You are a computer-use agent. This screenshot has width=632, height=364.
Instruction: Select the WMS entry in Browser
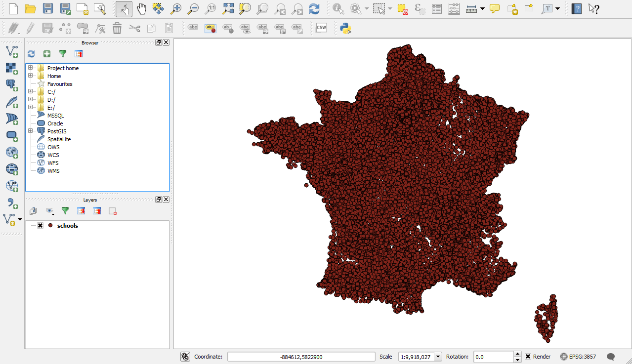(x=53, y=171)
